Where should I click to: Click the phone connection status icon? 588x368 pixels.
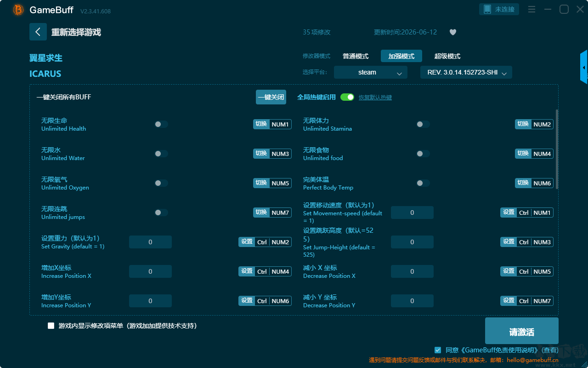[x=487, y=9]
